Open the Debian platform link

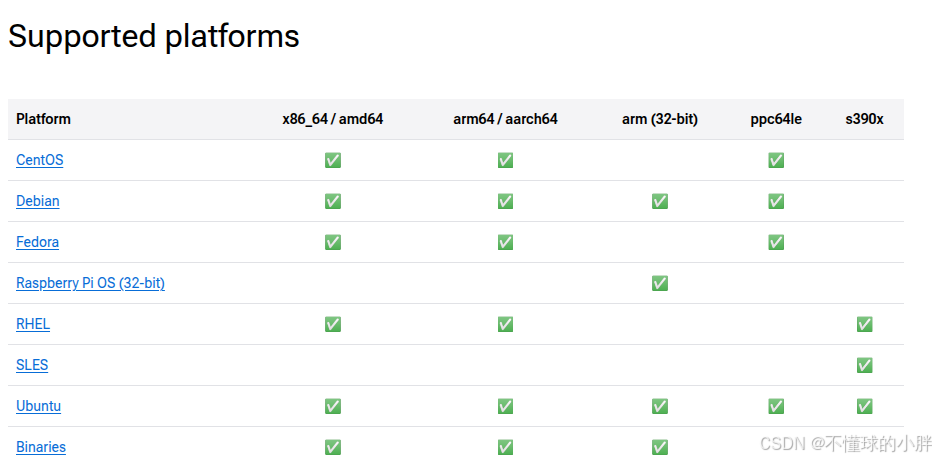(38, 201)
